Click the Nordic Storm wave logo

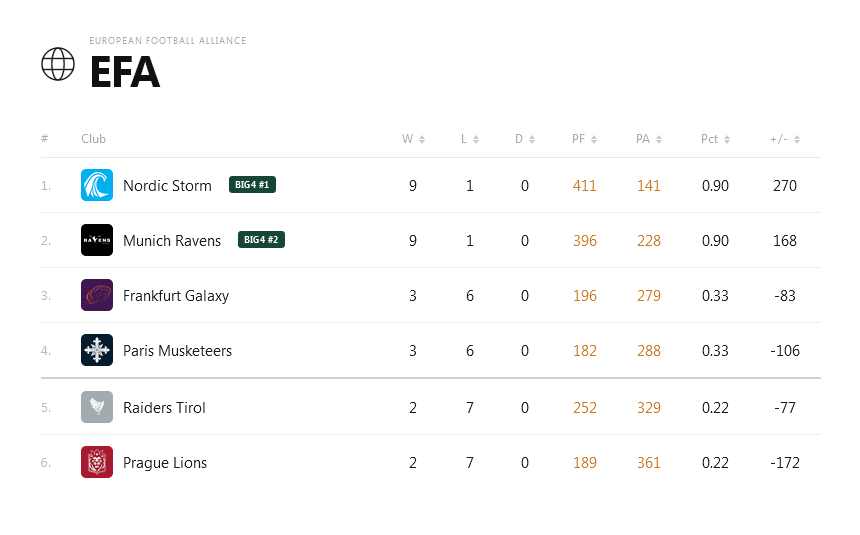tap(97, 185)
